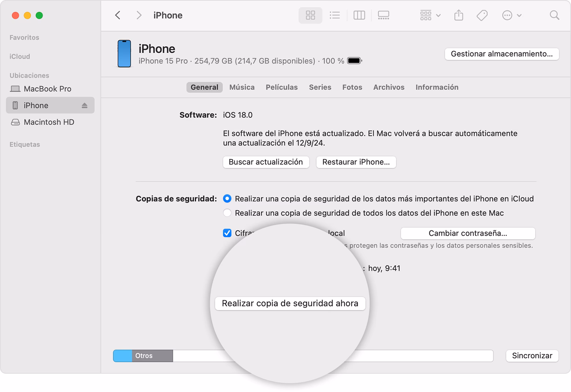
Task: Click Restaurar iPhone button
Action: [356, 162]
